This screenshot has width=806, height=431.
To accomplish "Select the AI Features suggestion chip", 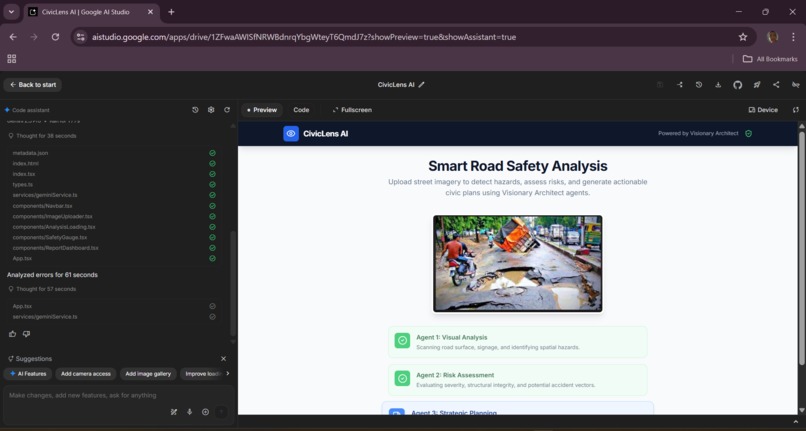I will point(28,374).
